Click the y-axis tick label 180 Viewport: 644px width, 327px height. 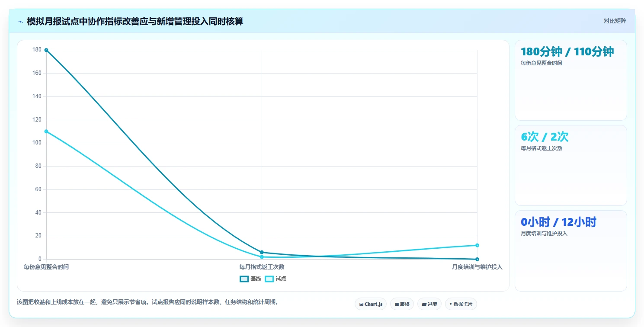(x=37, y=50)
